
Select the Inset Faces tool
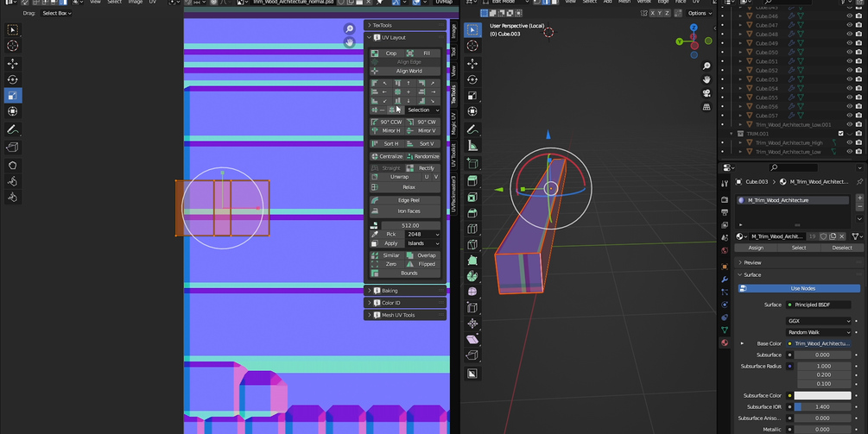pyautogui.click(x=472, y=197)
